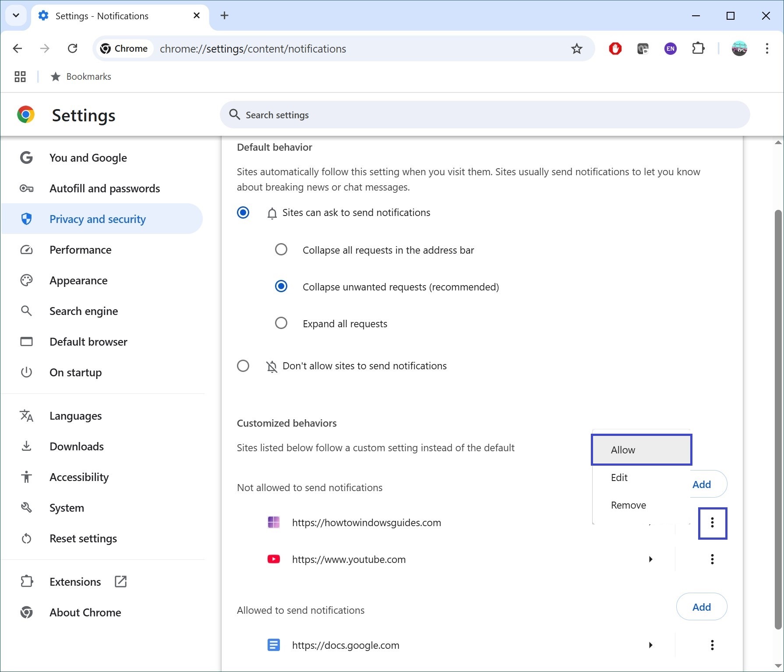Open You and Google settings
784x672 pixels.
pos(102,158)
